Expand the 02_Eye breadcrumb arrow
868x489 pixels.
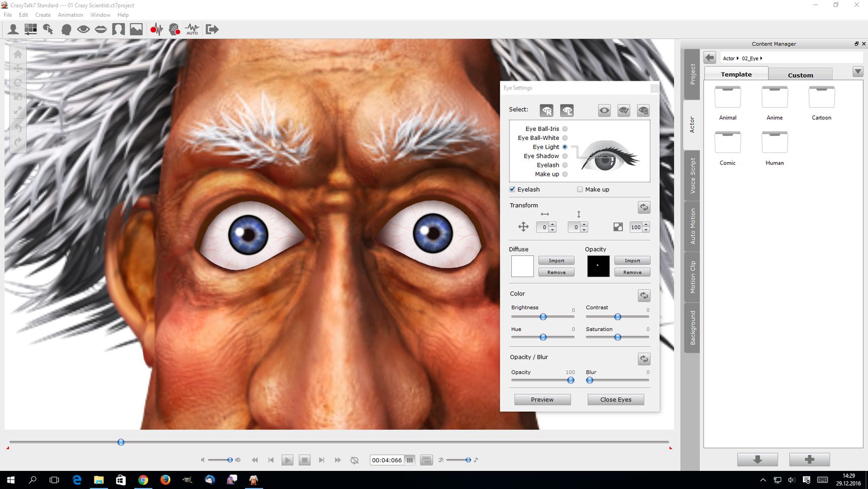point(761,58)
